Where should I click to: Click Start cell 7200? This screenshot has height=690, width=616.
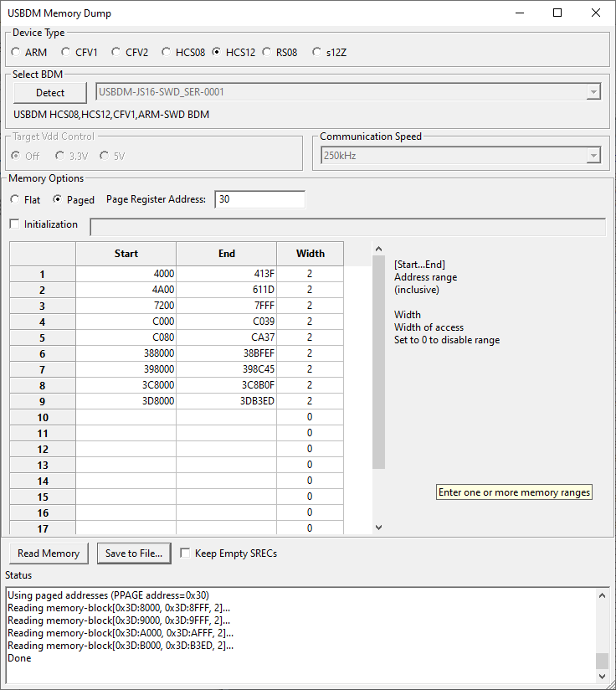126,306
